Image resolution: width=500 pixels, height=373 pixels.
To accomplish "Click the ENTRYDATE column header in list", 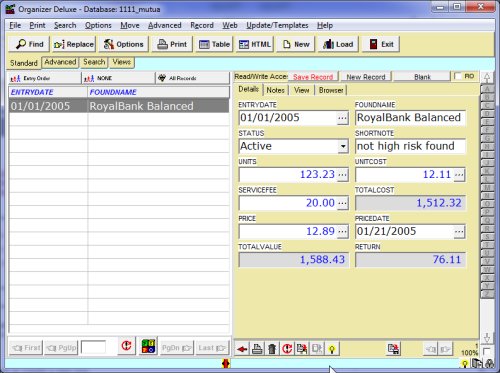I will 48,92.
